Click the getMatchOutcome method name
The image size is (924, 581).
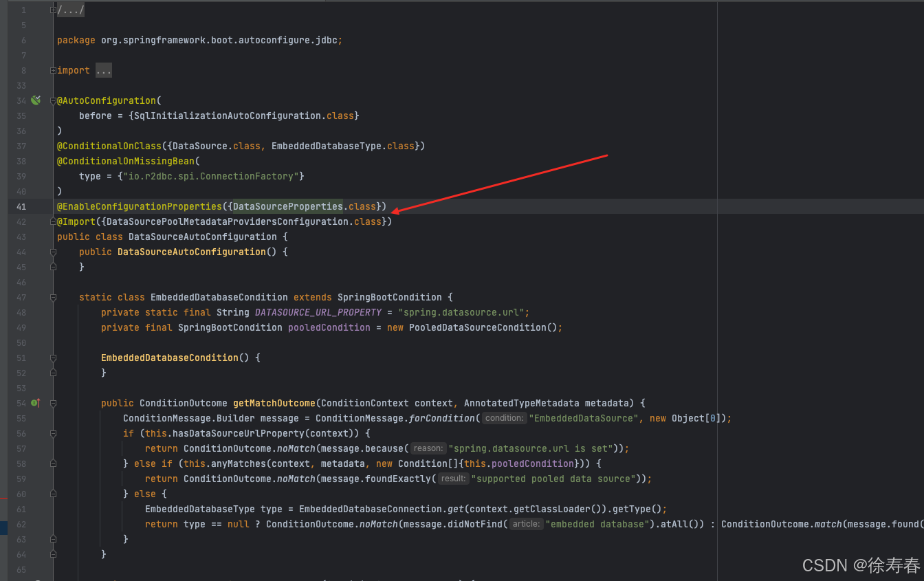pos(274,403)
